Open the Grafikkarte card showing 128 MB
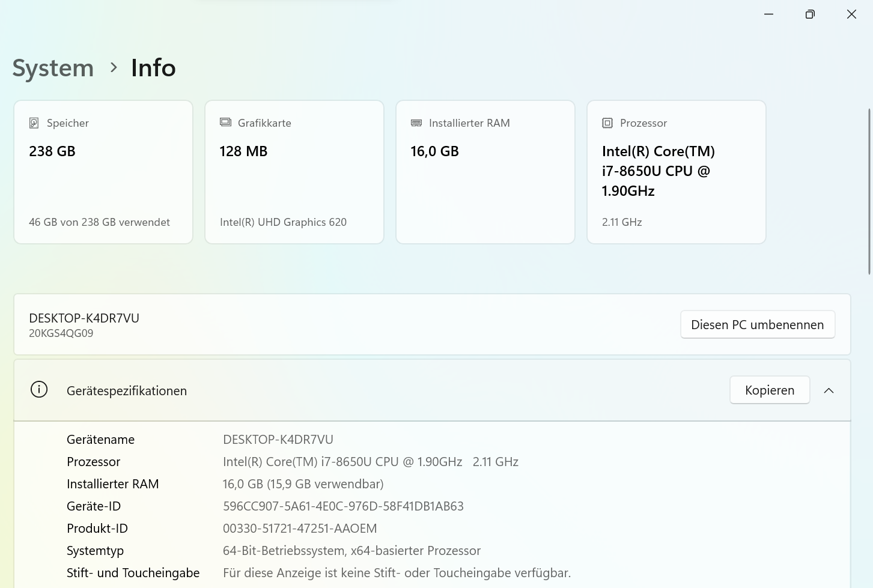The image size is (873, 588). [294, 172]
